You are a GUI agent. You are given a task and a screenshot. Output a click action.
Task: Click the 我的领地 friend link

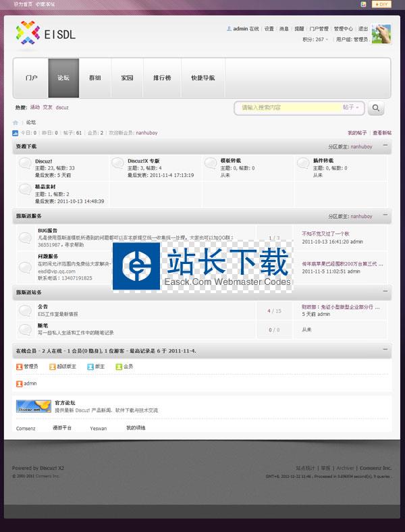136,428
